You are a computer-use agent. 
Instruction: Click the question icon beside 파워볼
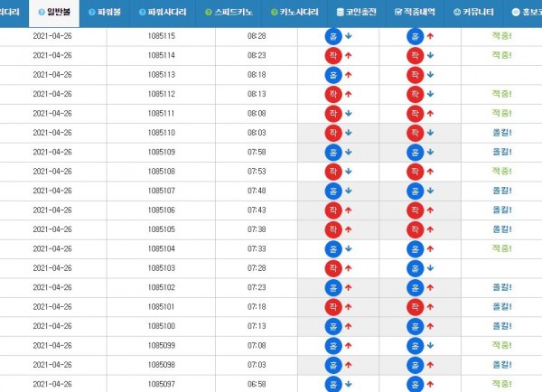pyautogui.click(x=91, y=13)
